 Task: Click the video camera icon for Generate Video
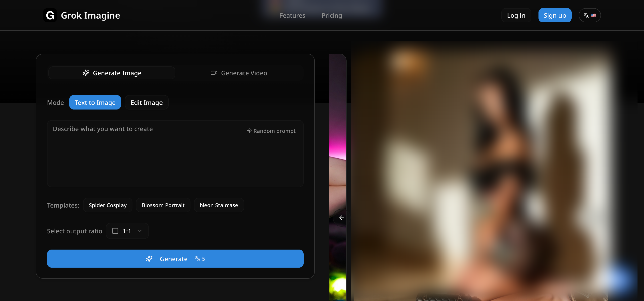click(214, 73)
